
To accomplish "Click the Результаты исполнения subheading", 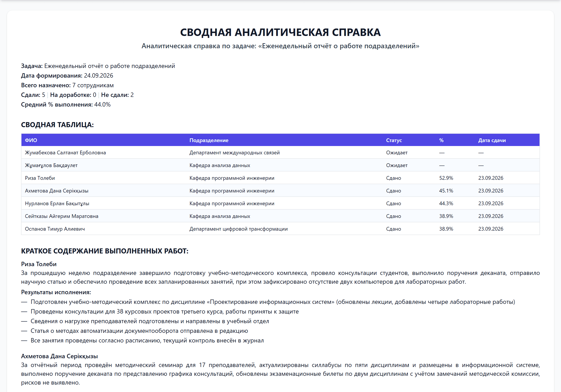I will (x=56, y=292).
